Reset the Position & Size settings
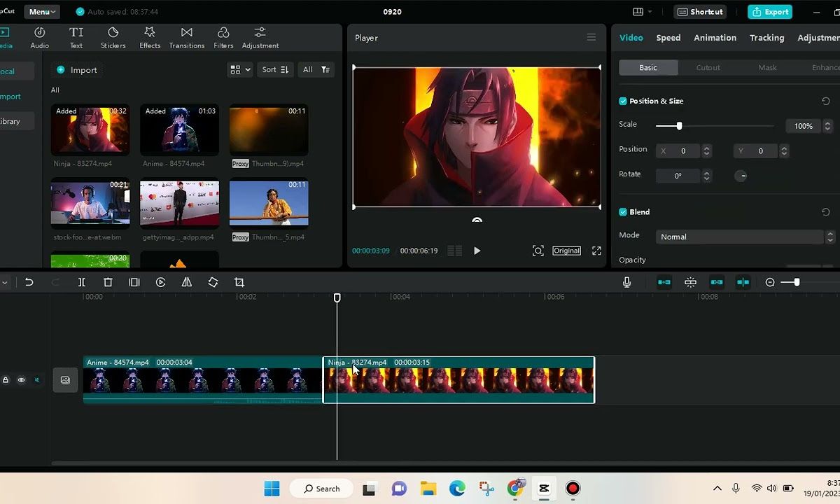The image size is (840, 504). pos(826,101)
